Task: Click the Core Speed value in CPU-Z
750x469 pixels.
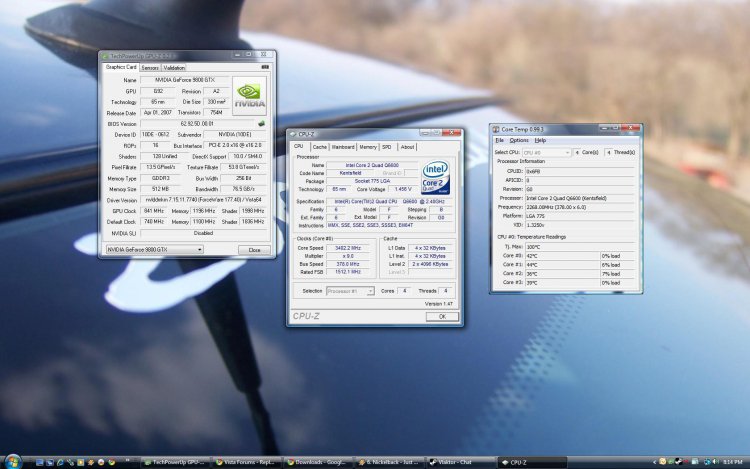Action: pyautogui.click(x=348, y=248)
